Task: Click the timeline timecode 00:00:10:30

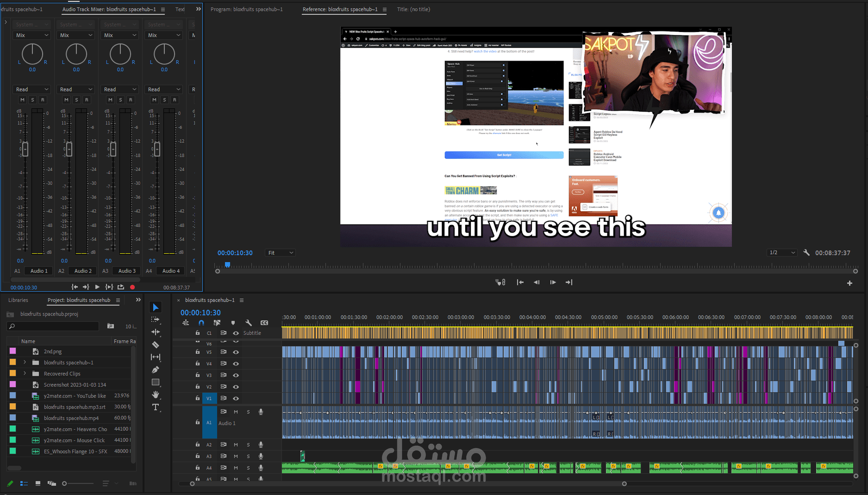Action: click(200, 313)
